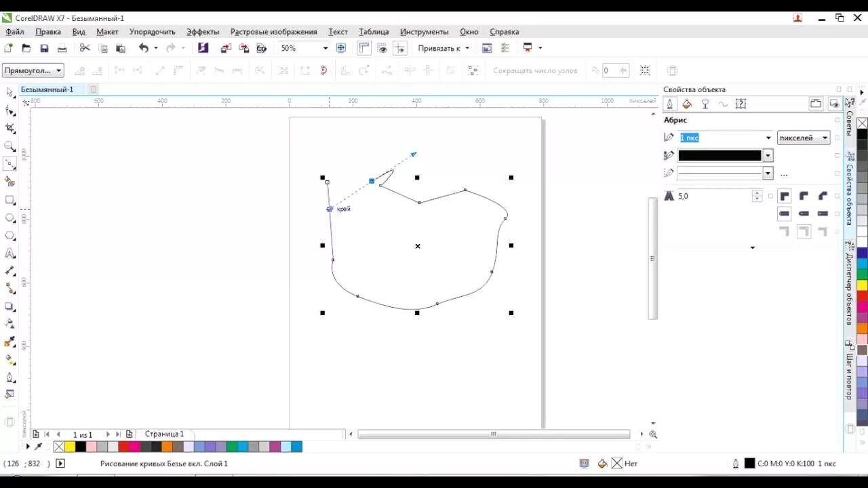Image resolution: width=868 pixels, height=488 pixels.
Task: Pick the Artistic media tool
Action: click(10, 182)
